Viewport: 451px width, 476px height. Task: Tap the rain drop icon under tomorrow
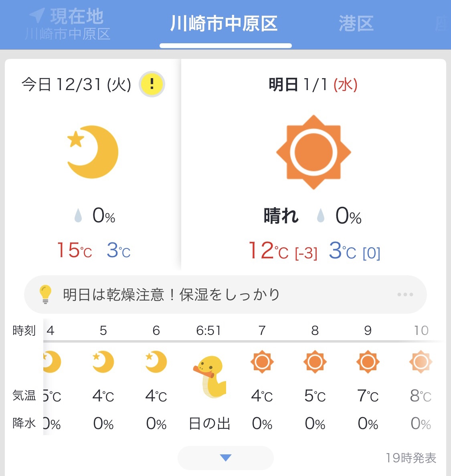pyautogui.click(x=321, y=216)
